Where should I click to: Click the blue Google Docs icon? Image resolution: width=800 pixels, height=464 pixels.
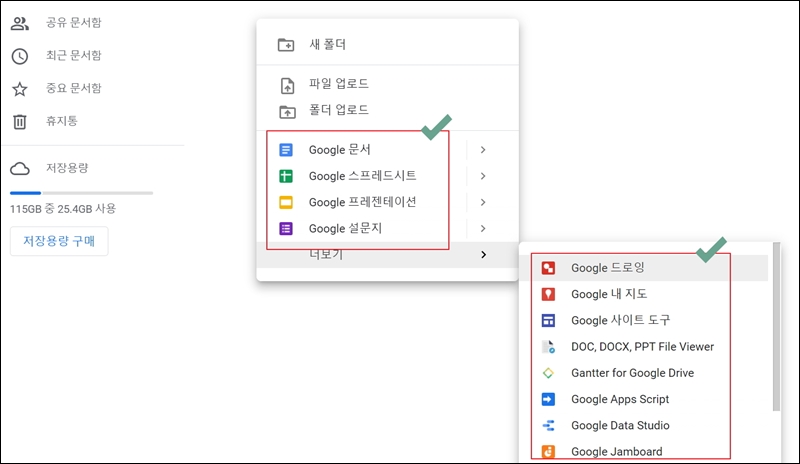[286, 150]
